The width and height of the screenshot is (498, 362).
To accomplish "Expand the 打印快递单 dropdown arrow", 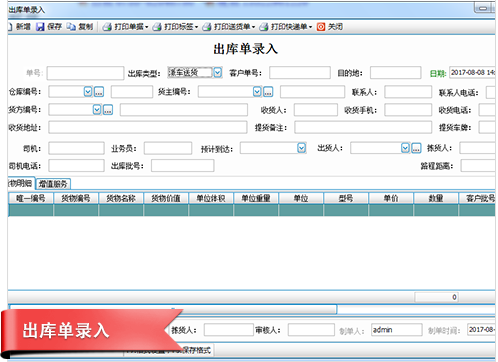I will pos(310,27).
